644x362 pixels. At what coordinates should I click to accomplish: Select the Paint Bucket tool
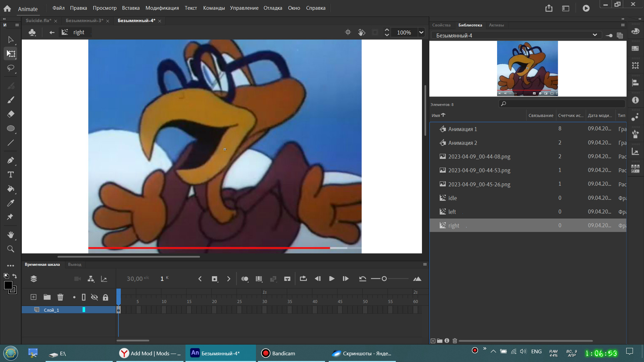tap(11, 189)
